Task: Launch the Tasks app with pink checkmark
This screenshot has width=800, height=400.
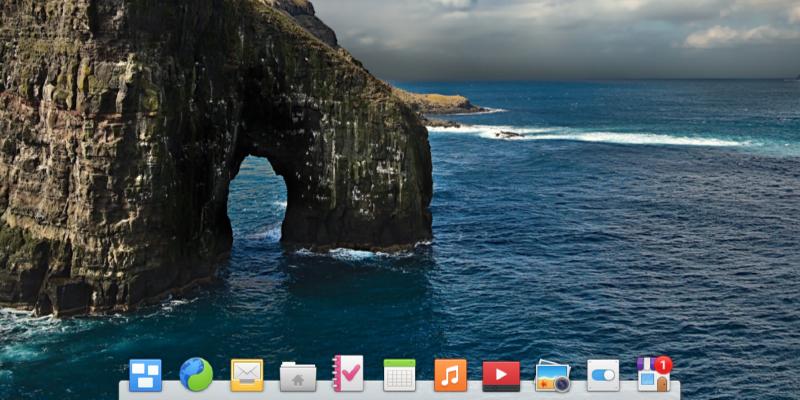Action: (x=348, y=374)
